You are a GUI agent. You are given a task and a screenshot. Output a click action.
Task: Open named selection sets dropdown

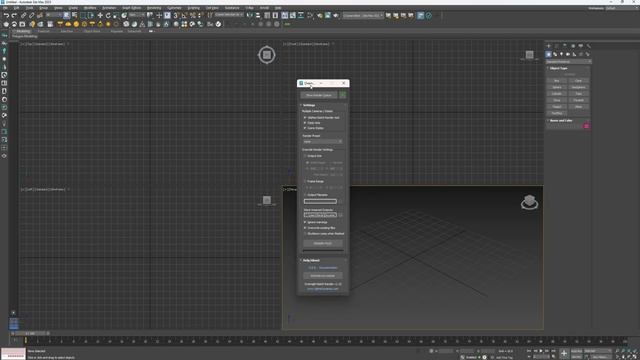point(229,15)
